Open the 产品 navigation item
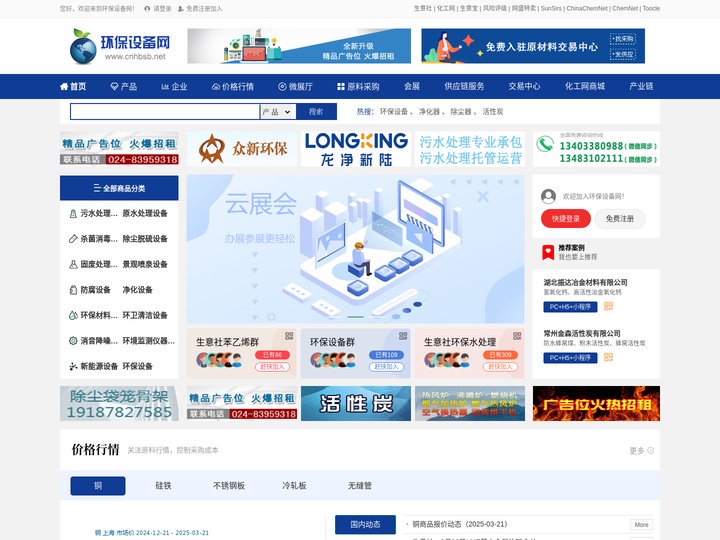Image resolution: width=720 pixels, height=540 pixels. pyautogui.click(x=124, y=86)
